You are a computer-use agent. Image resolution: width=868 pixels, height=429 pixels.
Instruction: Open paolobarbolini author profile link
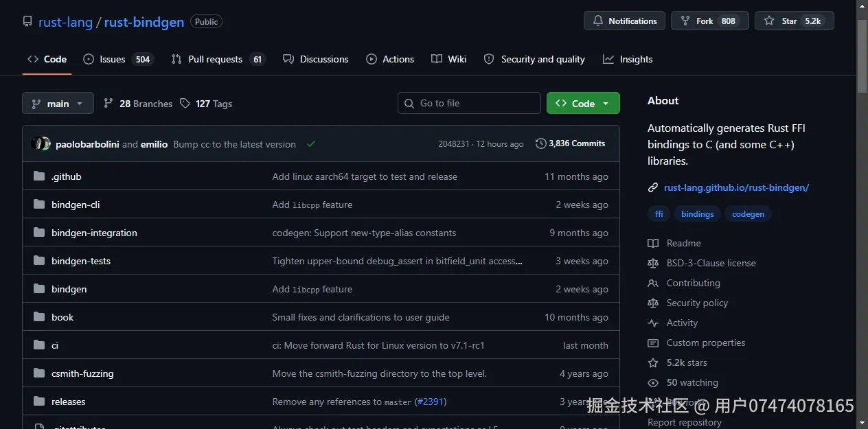(x=87, y=144)
